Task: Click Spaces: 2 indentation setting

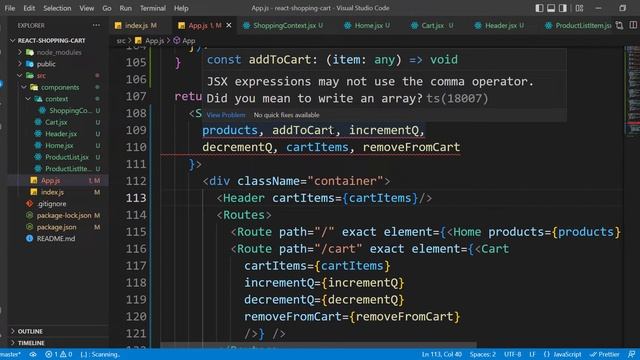Action: 482,354
